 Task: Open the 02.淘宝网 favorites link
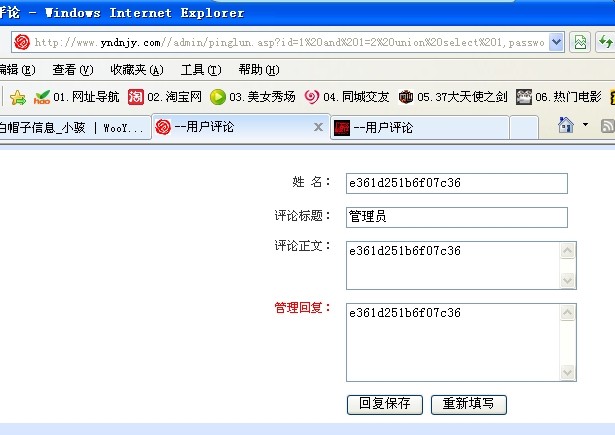click(165, 97)
